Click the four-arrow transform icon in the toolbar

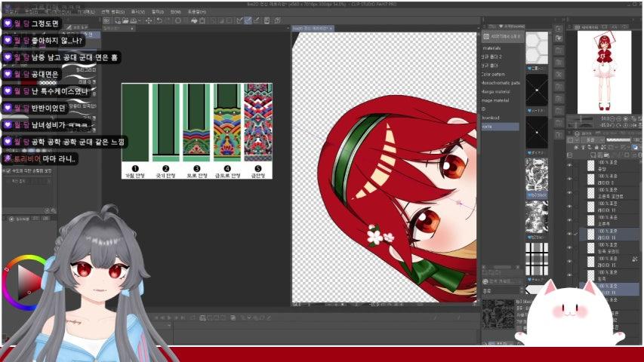[x=149, y=20]
